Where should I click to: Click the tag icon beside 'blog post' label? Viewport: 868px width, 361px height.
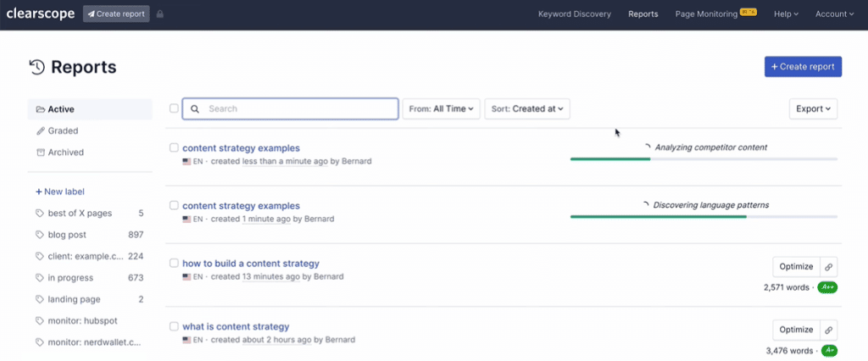coord(40,235)
